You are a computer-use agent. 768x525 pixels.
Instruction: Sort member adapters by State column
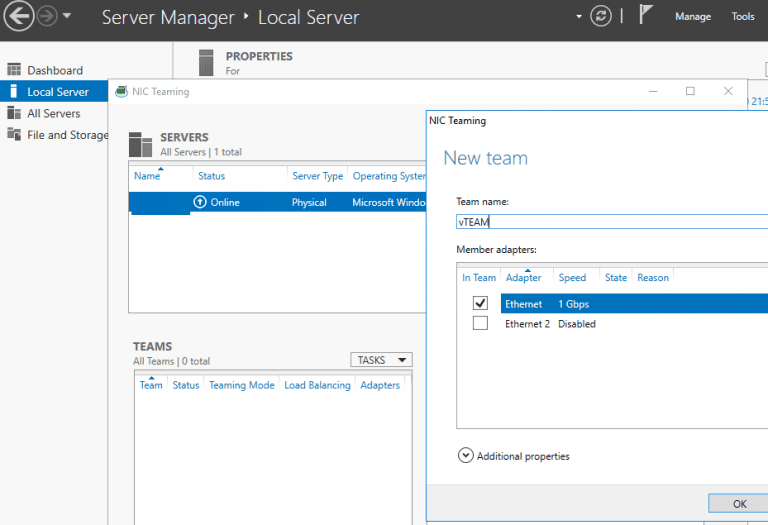tap(616, 278)
